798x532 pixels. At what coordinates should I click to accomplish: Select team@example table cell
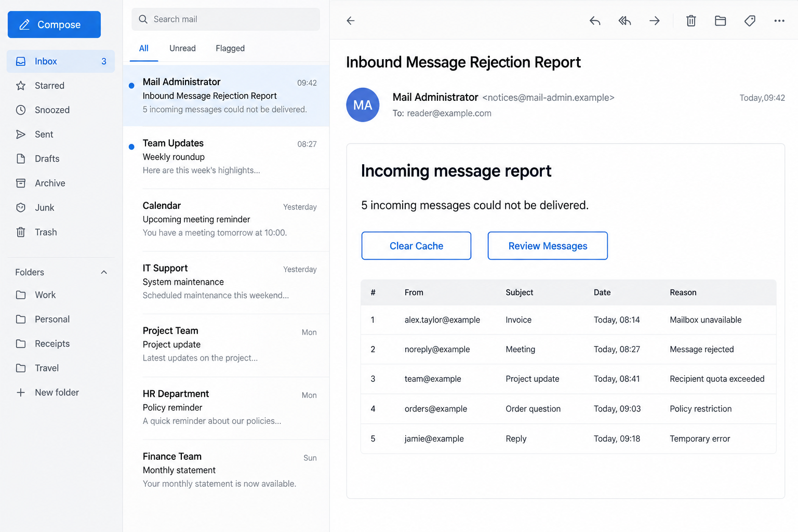[433, 379]
